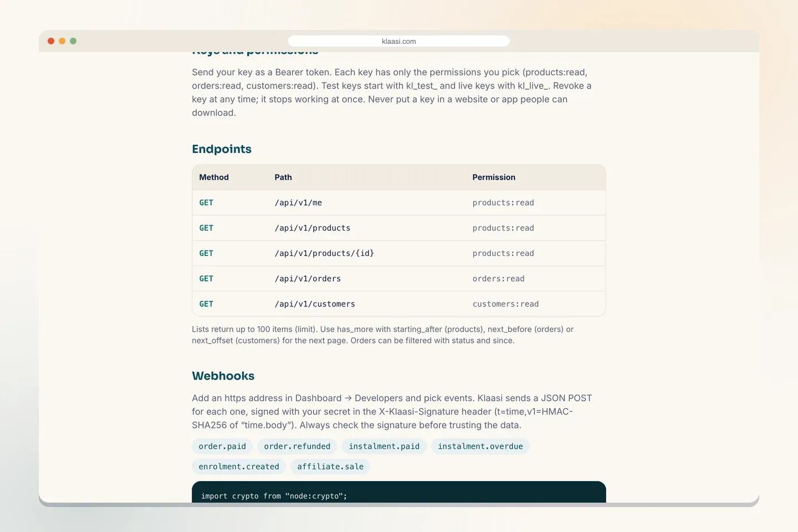
Task: Click the customers:read permission cell
Action: [x=505, y=304]
